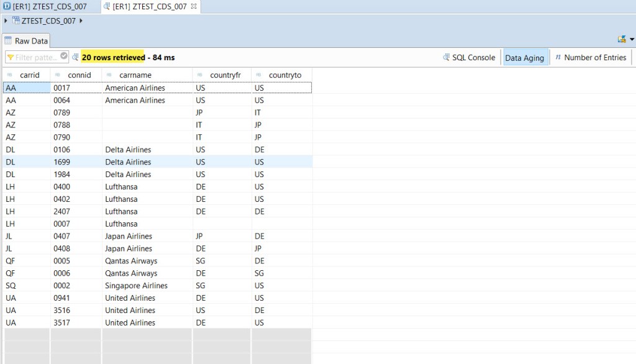The image size is (636, 364).
Task: Click the clear/apply icon in filter field
Action: 64,57
